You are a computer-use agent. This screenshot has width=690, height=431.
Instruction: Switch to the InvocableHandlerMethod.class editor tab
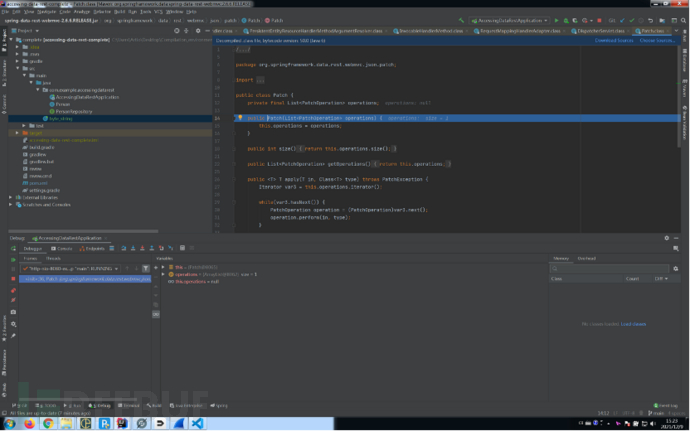coord(431,31)
